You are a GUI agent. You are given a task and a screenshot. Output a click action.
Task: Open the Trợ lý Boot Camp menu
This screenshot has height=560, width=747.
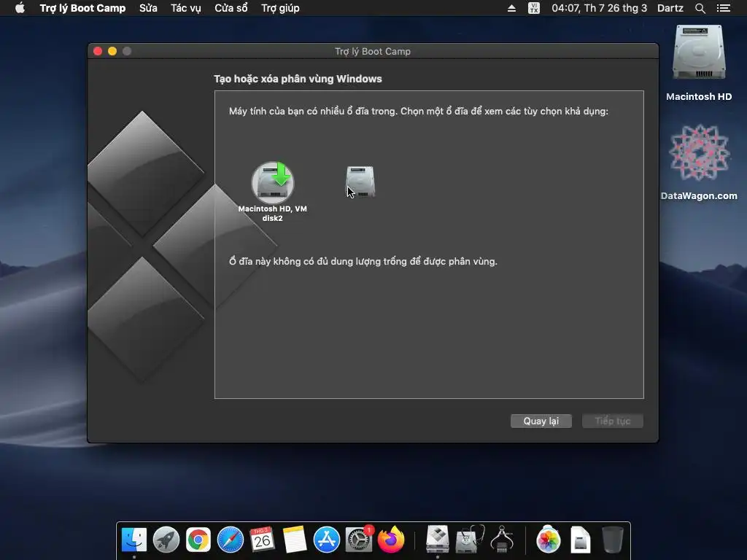pos(82,8)
